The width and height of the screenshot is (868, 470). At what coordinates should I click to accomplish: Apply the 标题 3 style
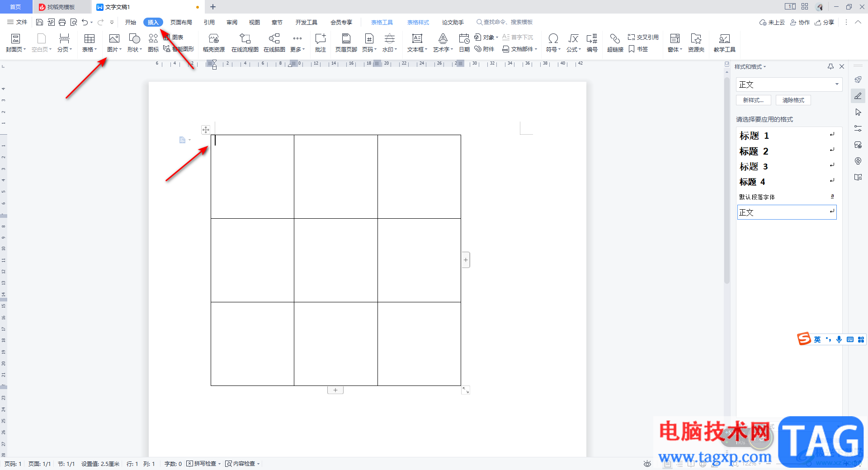coord(787,166)
